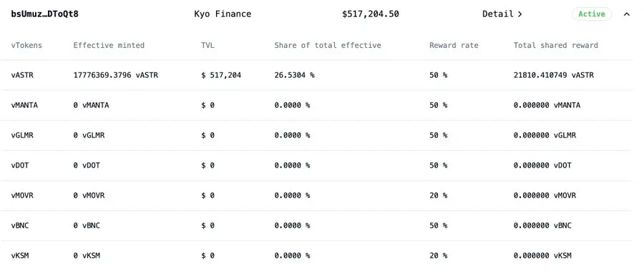This screenshot has height=275, width=644.
Task: Click the Detail arrow icon
Action: [x=519, y=14]
